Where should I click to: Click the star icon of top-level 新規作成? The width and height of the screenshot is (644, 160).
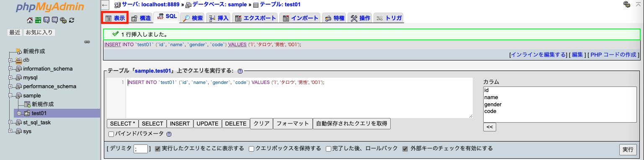coord(19,51)
